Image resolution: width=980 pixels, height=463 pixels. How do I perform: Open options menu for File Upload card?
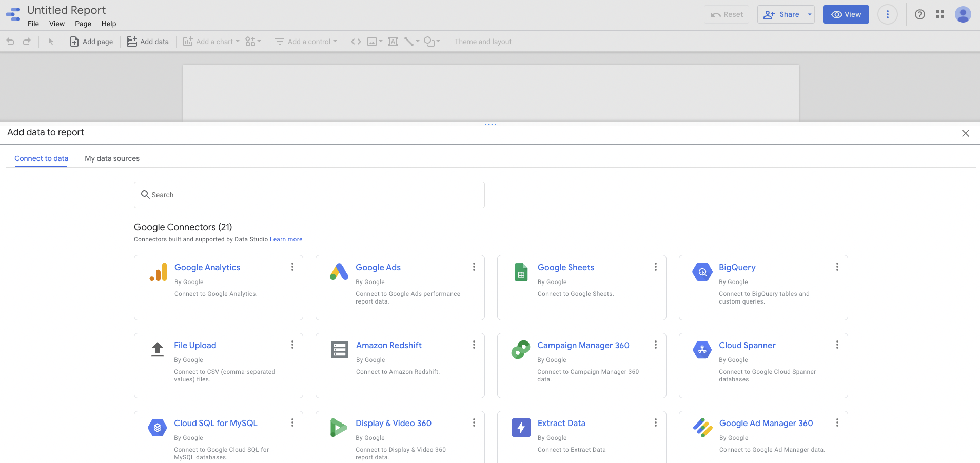292,345
